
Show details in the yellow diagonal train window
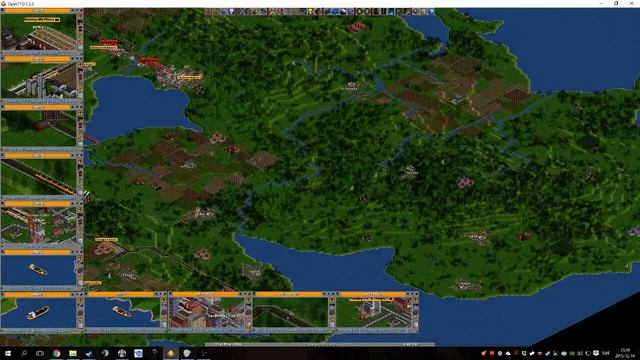pyautogui.click(x=80, y=192)
